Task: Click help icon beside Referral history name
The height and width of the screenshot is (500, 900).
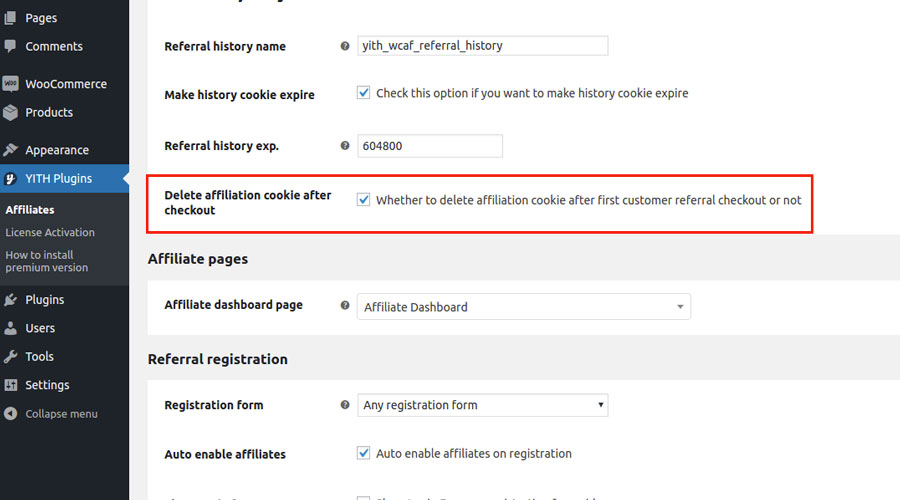Action: (x=345, y=46)
